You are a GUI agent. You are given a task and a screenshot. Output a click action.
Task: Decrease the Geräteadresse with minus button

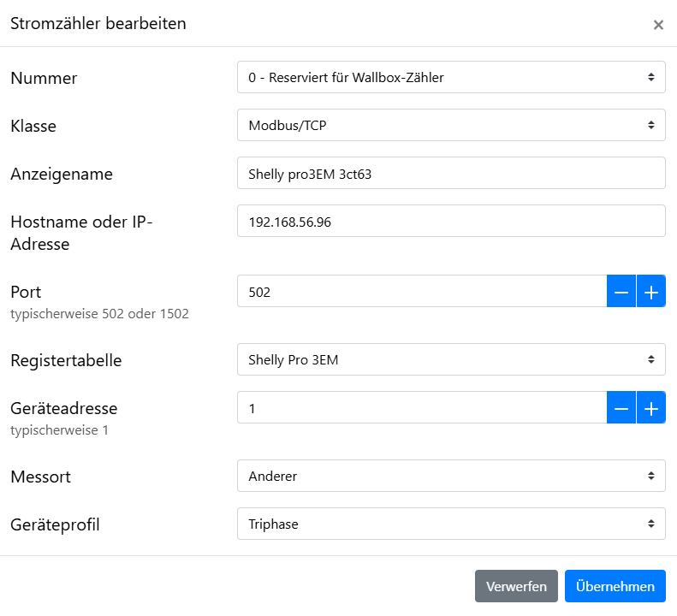click(x=621, y=408)
